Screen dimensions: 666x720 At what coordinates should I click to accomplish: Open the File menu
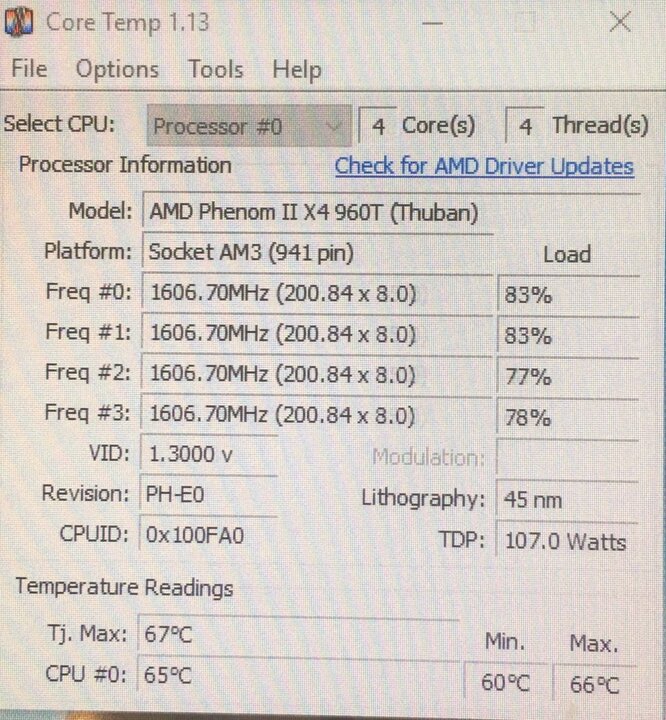pos(29,69)
